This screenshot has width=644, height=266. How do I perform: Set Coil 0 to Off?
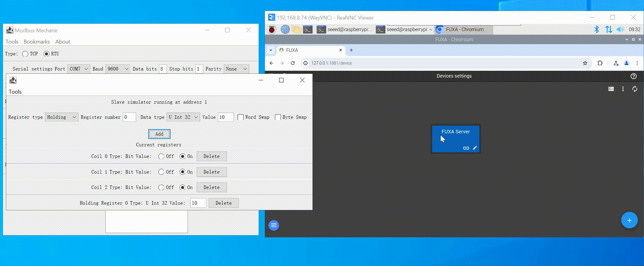pyautogui.click(x=161, y=156)
